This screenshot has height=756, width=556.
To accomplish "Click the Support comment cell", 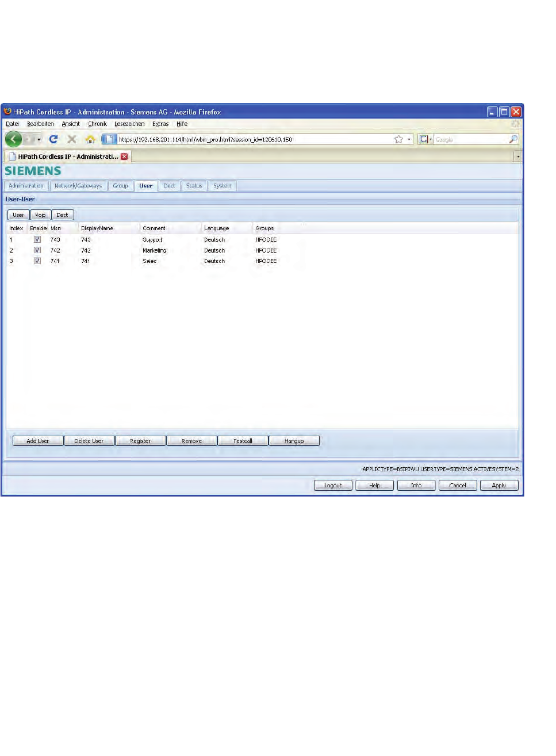I will click(x=152, y=240).
